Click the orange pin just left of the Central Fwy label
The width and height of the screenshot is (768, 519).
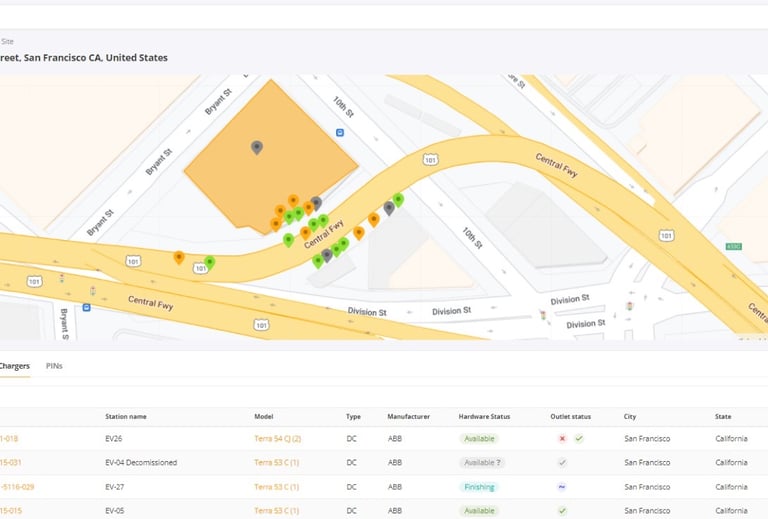coord(306,233)
